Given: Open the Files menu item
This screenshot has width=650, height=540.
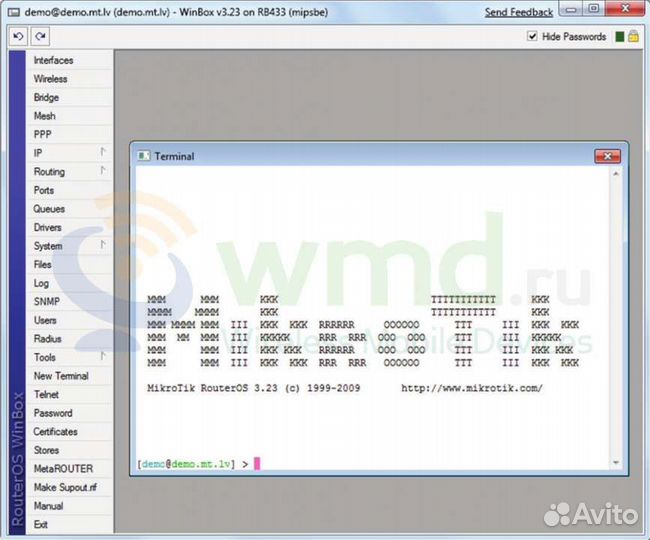Looking at the screenshot, I should coord(69,264).
